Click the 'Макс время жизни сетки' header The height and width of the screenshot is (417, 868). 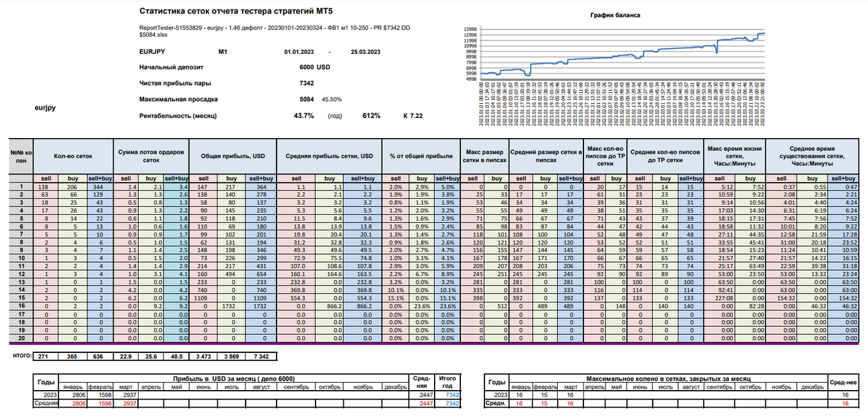click(x=735, y=156)
